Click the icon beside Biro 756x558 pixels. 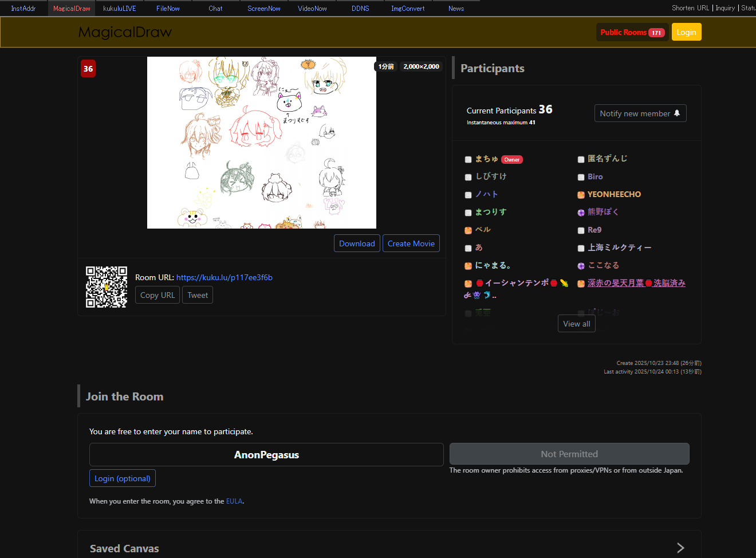pyautogui.click(x=581, y=178)
